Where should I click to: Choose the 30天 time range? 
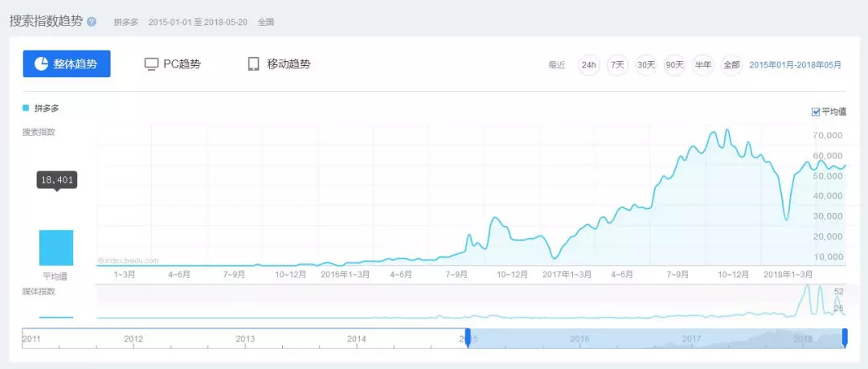pyautogui.click(x=646, y=65)
